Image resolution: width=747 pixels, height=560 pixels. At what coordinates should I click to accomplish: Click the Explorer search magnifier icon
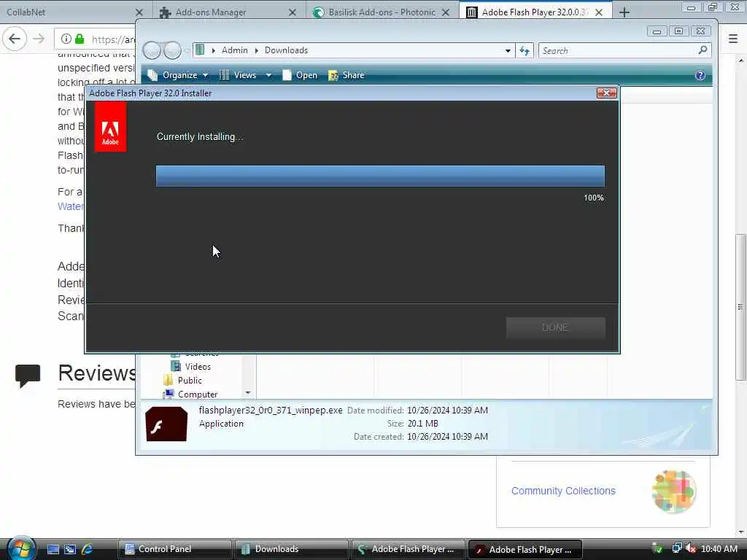tap(703, 50)
